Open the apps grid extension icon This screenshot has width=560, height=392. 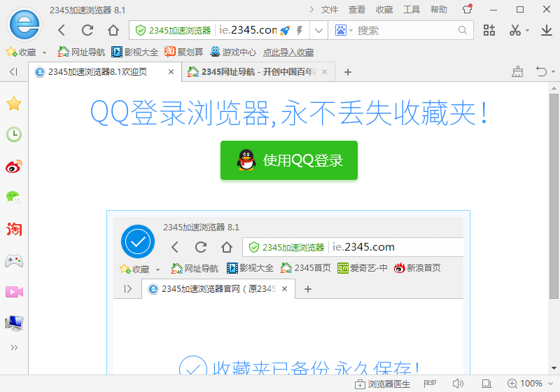coord(489,30)
